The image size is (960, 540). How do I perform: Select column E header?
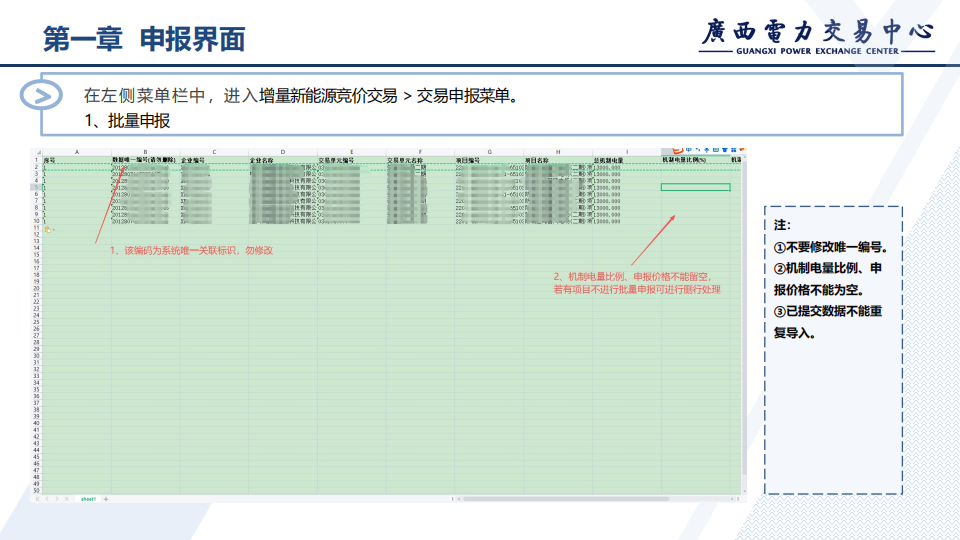pos(351,152)
